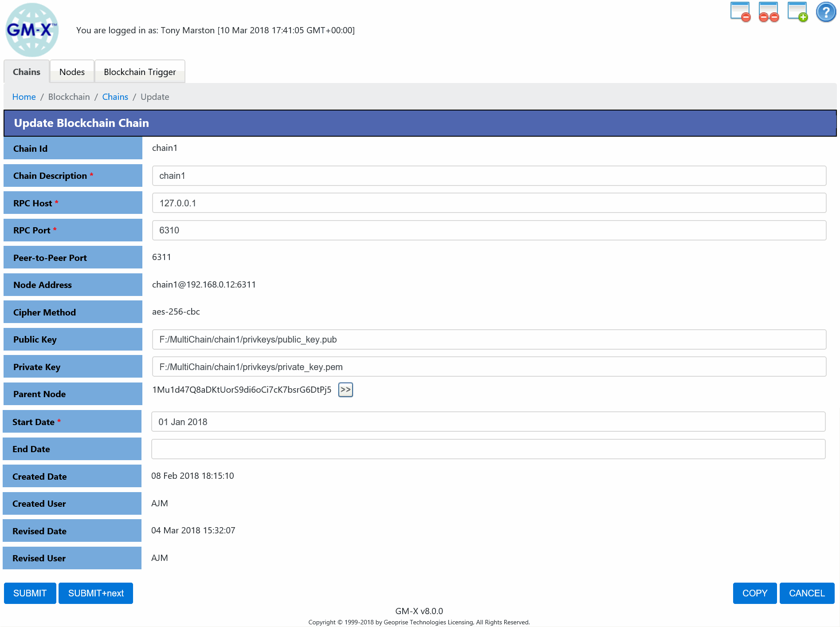The width and height of the screenshot is (840, 627).
Task: Click the Blockchain breadcrumb text
Action: [69, 97]
